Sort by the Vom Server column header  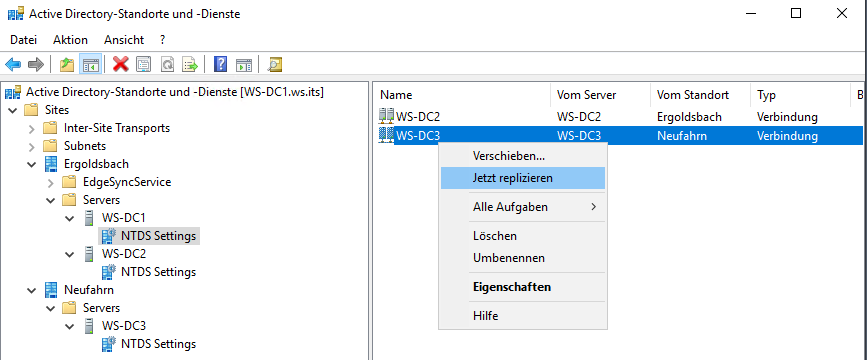(x=600, y=95)
